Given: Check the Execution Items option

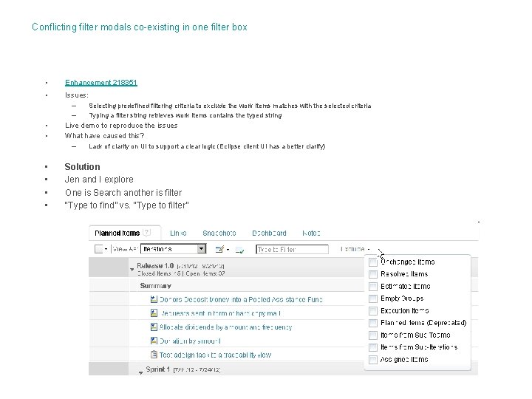Looking at the screenshot, I should pyautogui.click(x=373, y=311).
